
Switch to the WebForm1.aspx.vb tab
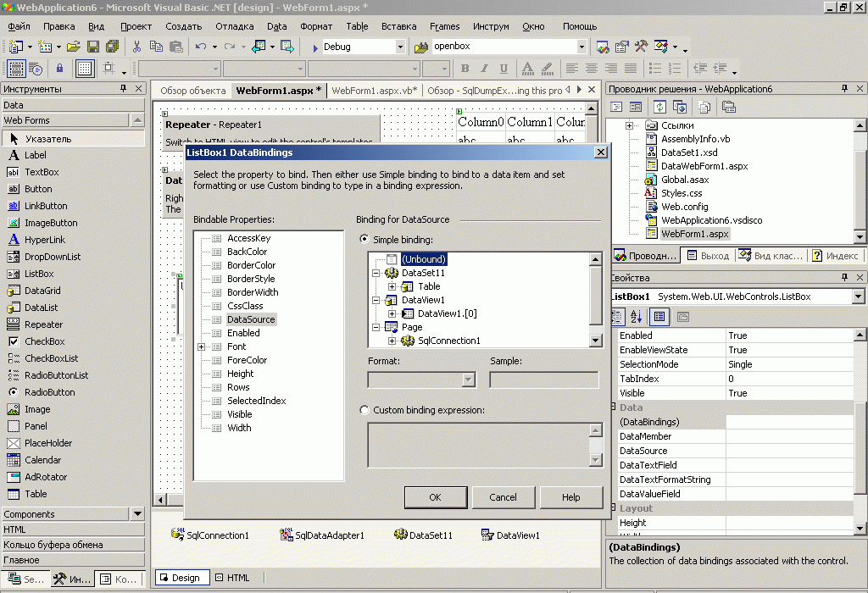(x=375, y=91)
